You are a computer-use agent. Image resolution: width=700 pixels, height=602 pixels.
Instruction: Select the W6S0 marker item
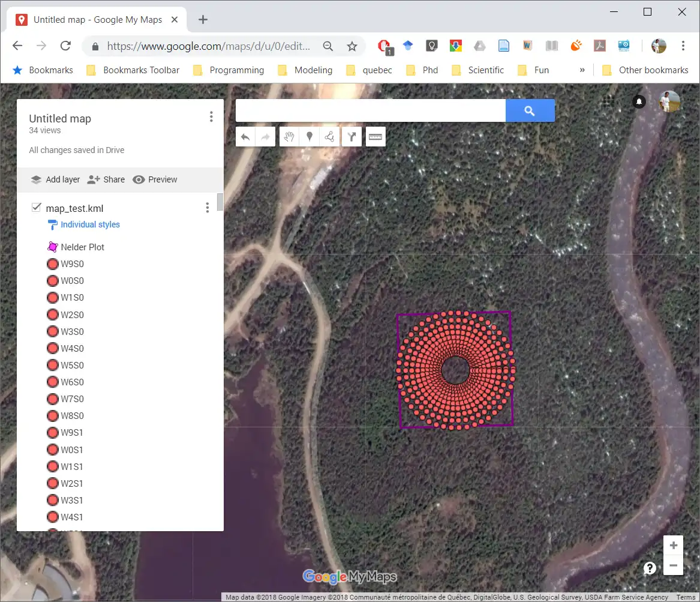(x=65, y=382)
